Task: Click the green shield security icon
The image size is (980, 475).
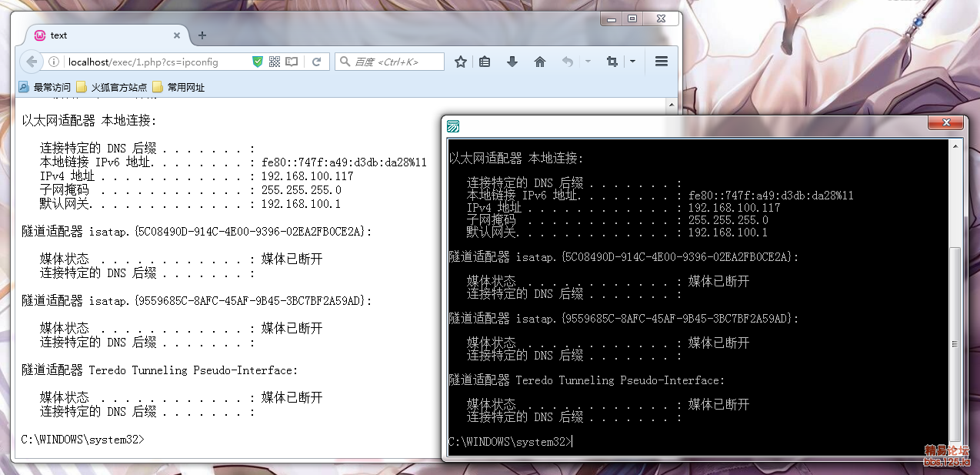Action: (x=258, y=62)
